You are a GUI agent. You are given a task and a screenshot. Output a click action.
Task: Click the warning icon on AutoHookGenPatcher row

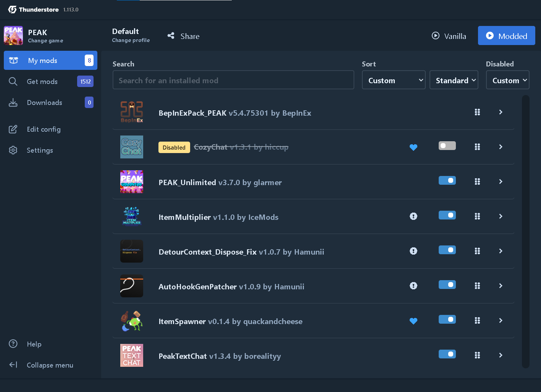(413, 286)
